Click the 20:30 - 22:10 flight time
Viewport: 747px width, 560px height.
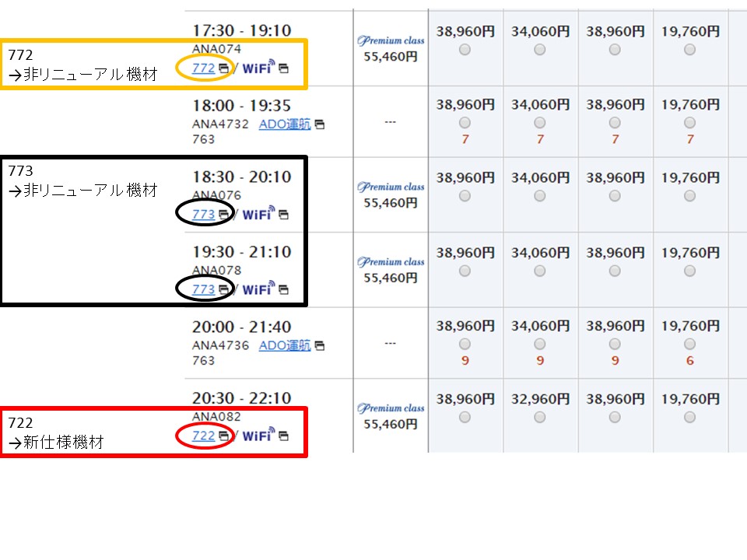(241, 398)
